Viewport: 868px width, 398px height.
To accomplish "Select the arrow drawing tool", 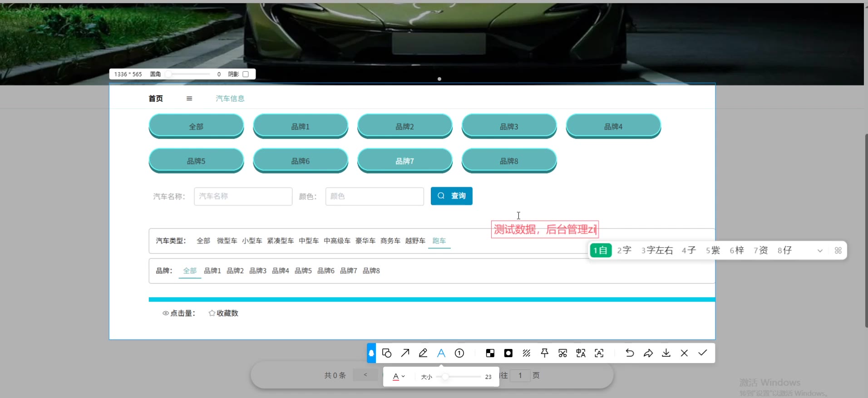I will coord(405,353).
